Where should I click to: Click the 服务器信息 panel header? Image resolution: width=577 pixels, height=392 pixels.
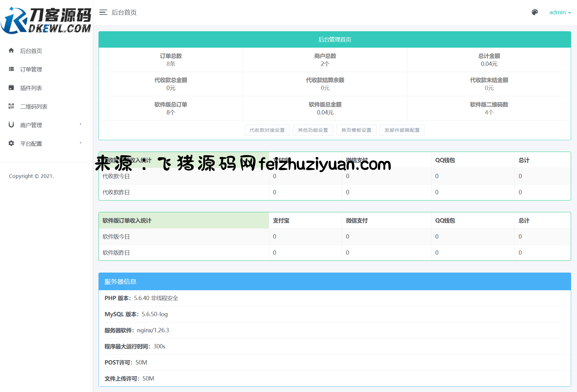(x=334, y=282)
